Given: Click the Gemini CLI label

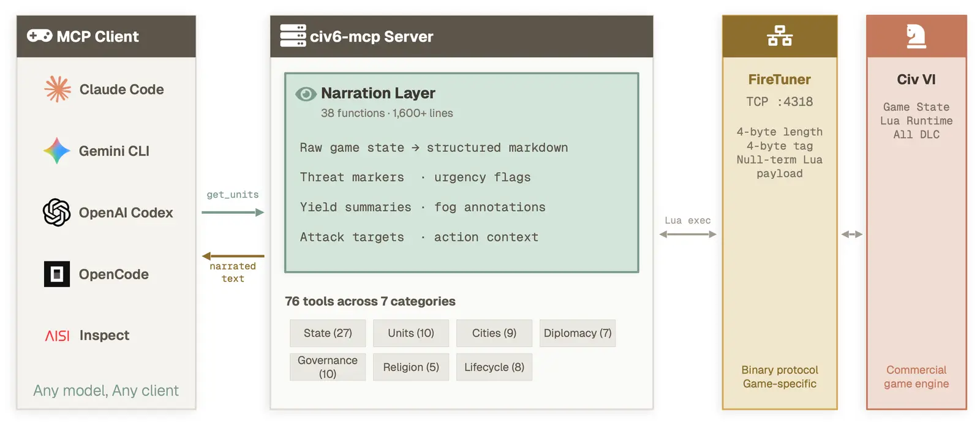Looking at the screenshot, I should 114,151.
